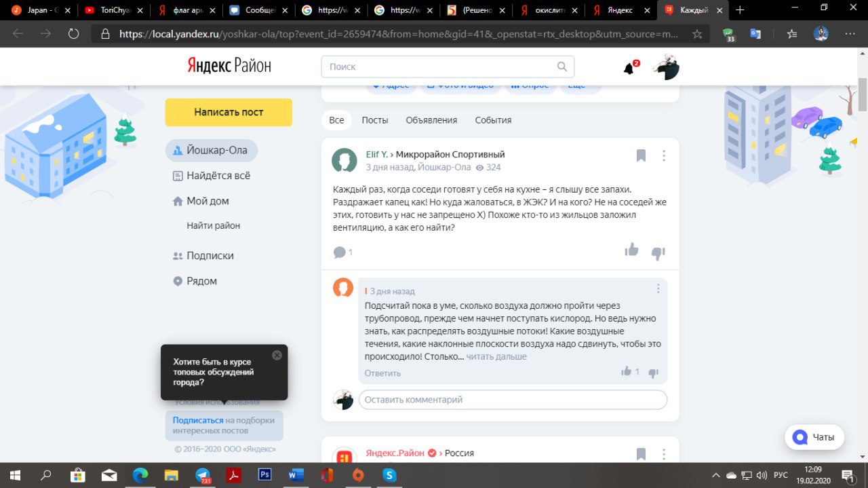Open three-dot menu of Яндекс.Район post
This screenshot has width=868, height=488.
(664, 454)
